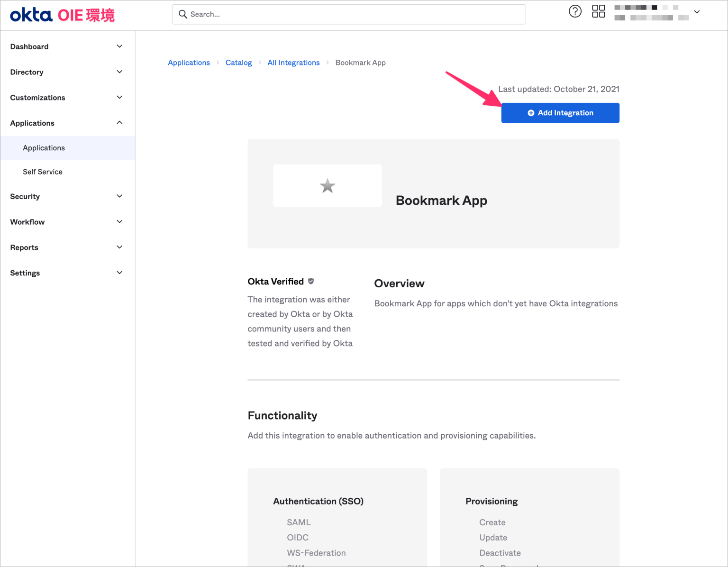728x567 pixels.
Task: Click the star placeholder app logo
Action: pos(327,185)
